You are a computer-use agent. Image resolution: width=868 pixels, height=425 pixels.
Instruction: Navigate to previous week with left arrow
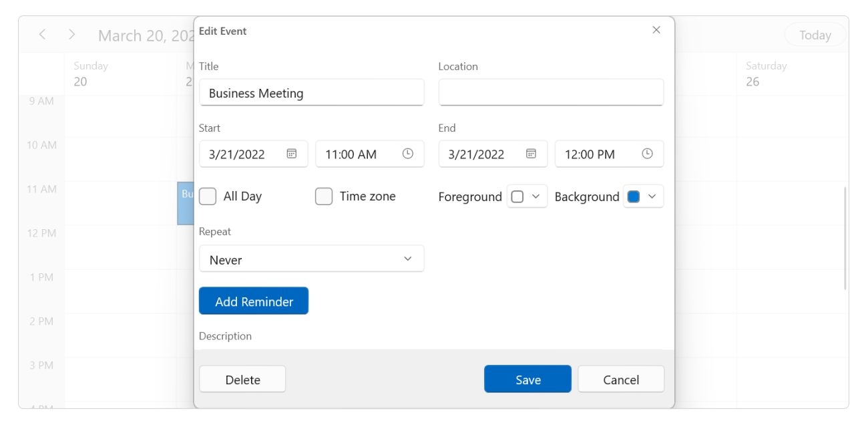pos(42,34)
